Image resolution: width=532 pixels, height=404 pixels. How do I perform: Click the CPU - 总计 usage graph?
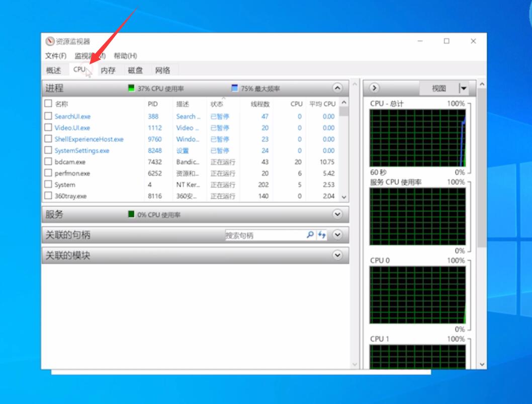click(418, 138)
